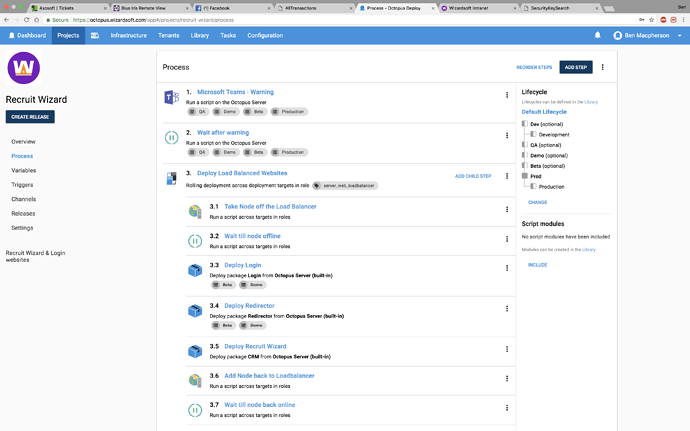
Task: Click the Production chip under Microsoft Teams step
Action: [289, 112]
